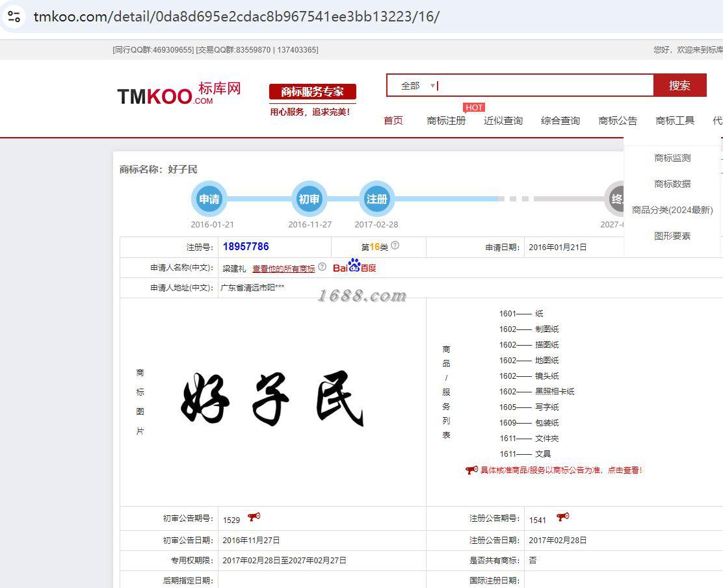Click the 好子民 trademark image

[272, 399]
